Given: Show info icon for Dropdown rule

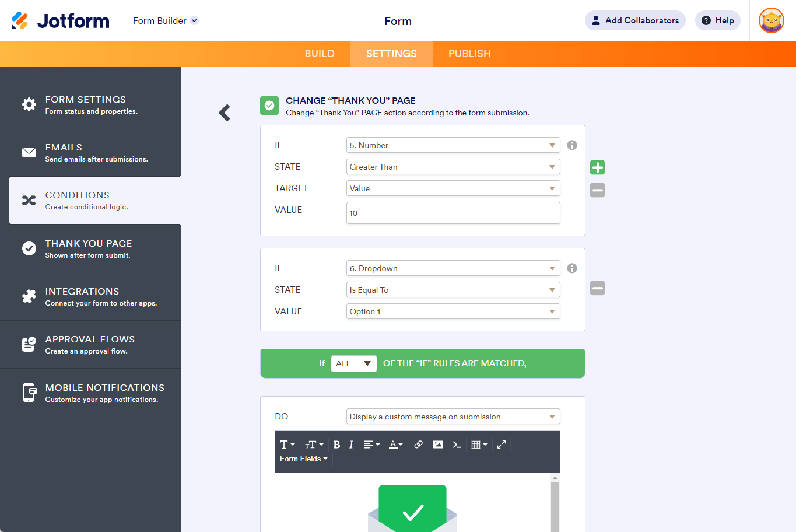Looking at the screenshot, I should (x=572, y=268).
